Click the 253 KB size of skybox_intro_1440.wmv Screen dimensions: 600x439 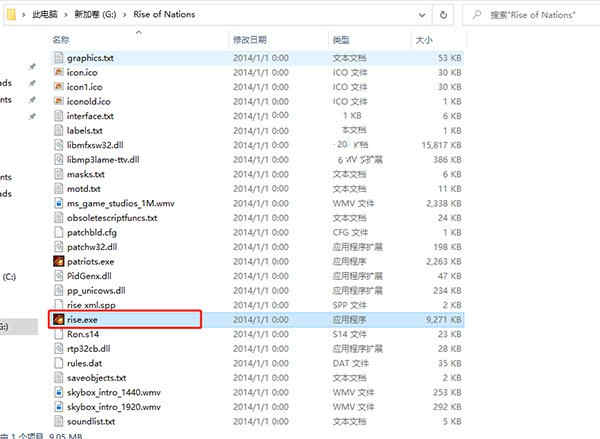[447, 392]
